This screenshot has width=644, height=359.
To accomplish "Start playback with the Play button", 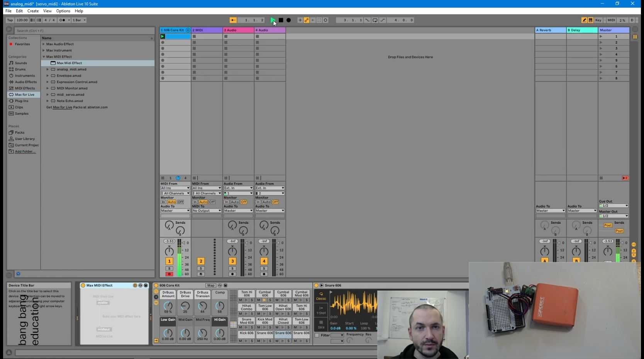I will pos(273,20).
